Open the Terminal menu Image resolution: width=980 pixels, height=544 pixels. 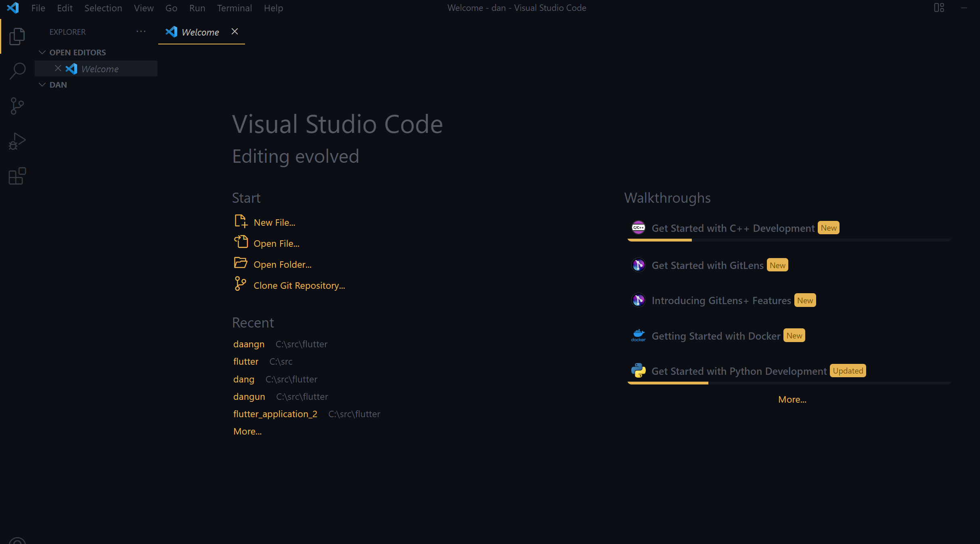click(x=235, y=8)
